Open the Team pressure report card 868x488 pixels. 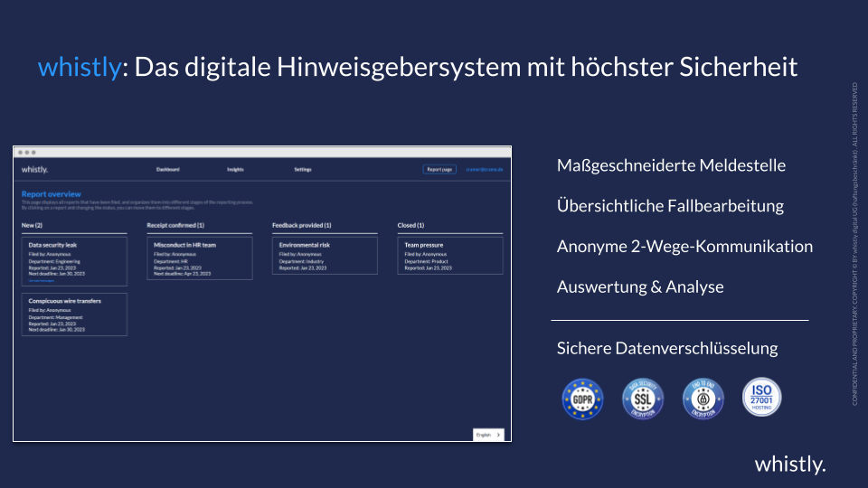450,256
